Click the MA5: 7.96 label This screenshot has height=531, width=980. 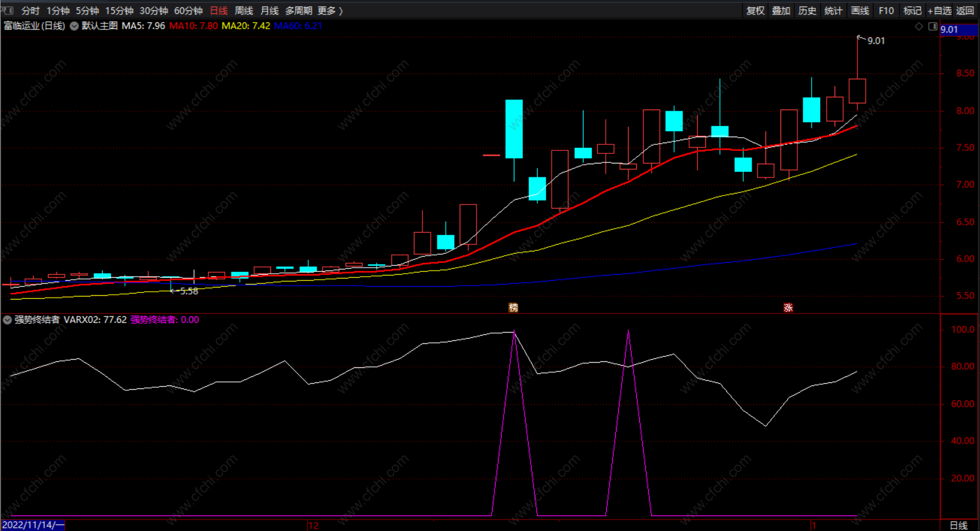click(144, 26)
